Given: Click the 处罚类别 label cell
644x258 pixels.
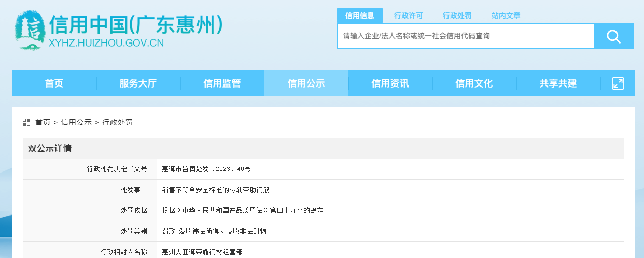Looking at the screenshot, I should [x=90, y=231].
